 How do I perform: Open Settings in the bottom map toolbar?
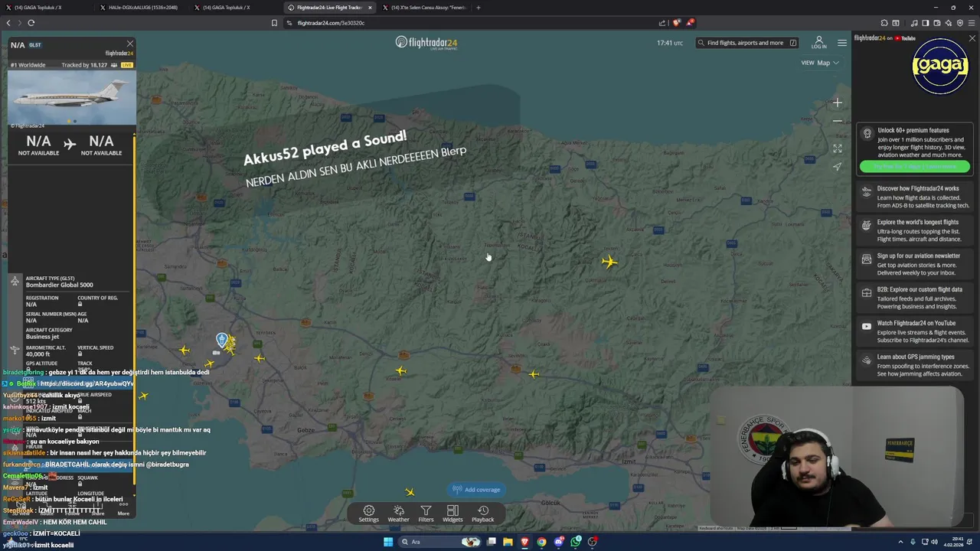(x=369, y=514)
